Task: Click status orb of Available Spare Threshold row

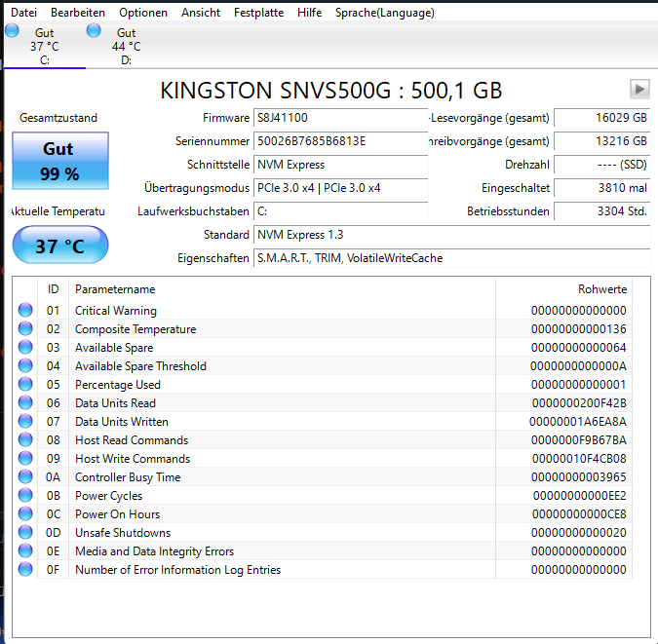Action: pos(25,365)
